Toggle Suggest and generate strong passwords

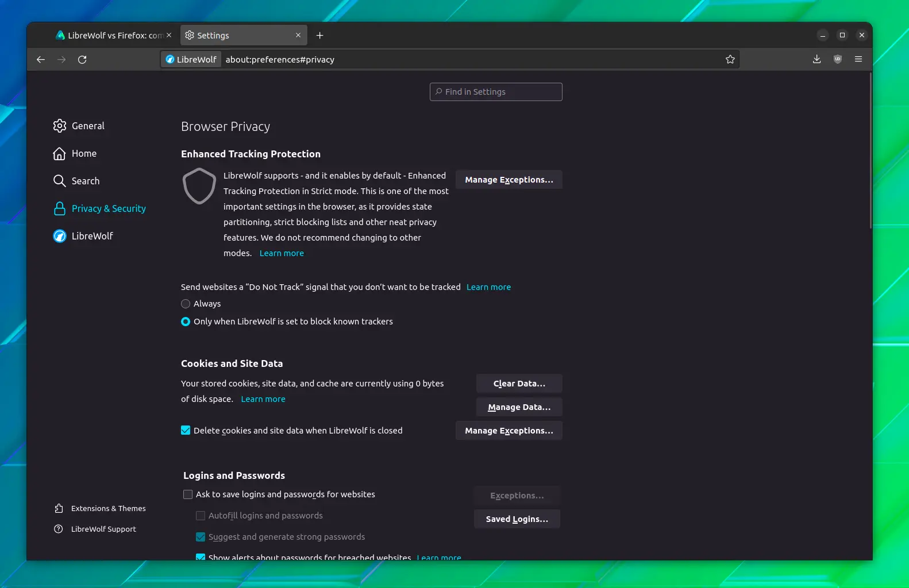click(x=201, y=537)
